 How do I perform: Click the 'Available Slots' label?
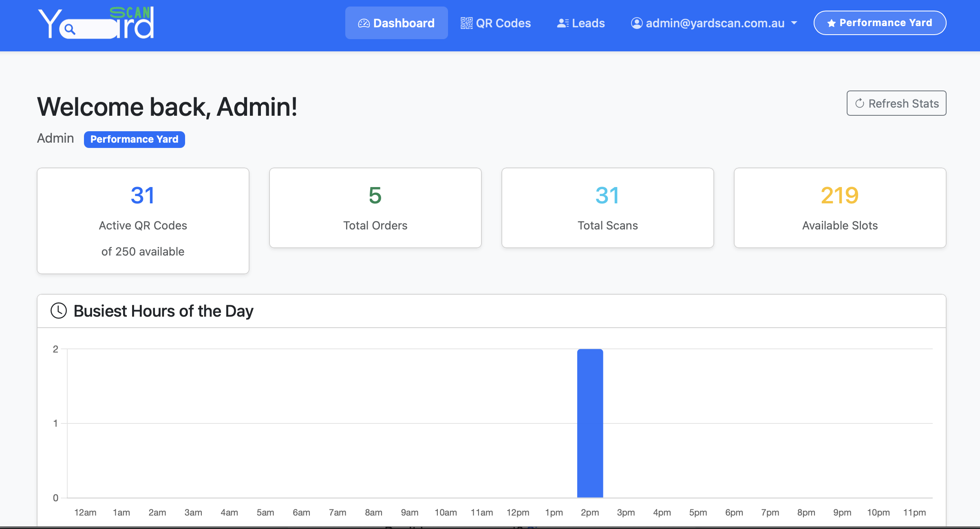coord(840,225)
